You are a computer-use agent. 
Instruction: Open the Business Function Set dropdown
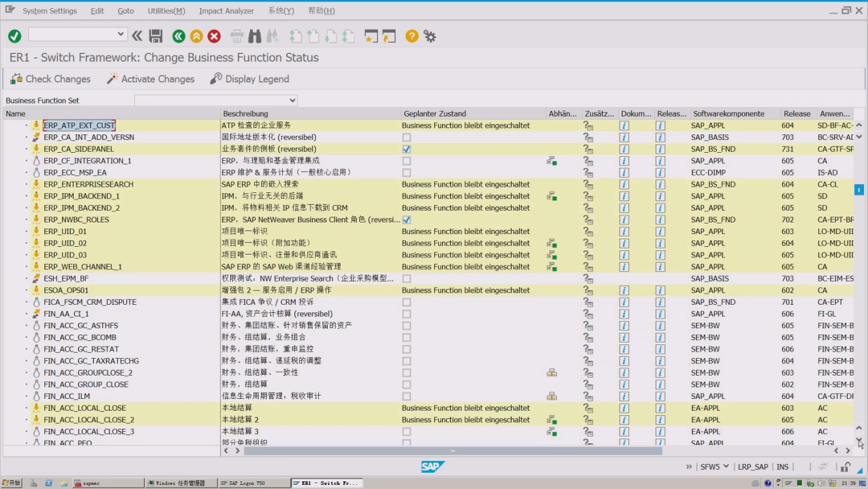pos(293,101)
